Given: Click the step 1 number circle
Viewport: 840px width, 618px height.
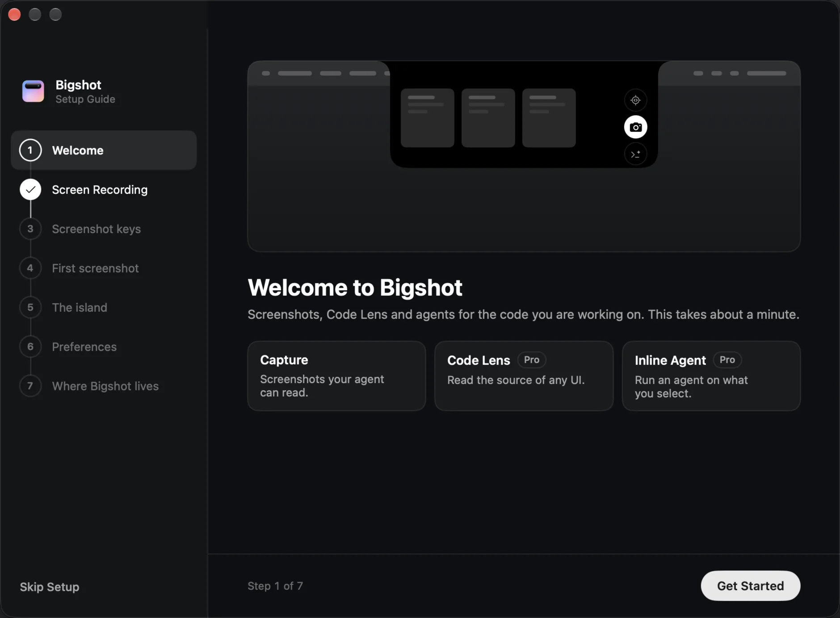Looking at the screenshot, I should point(30,150).
